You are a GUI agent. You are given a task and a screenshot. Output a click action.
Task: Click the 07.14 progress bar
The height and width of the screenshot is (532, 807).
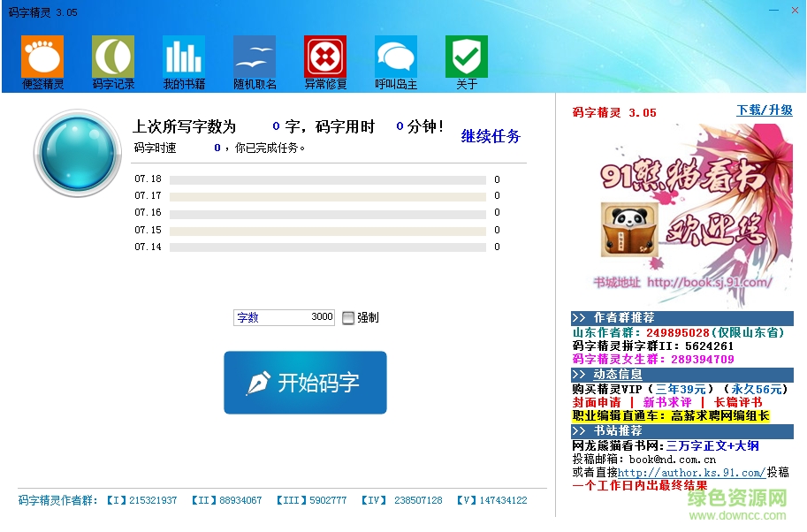[x=327, y=248]
